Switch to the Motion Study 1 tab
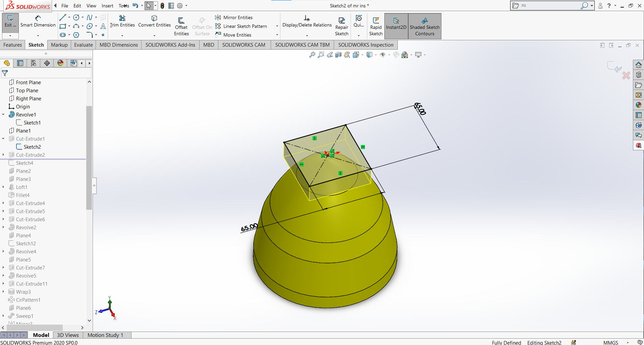The image size is (644, 345). (105, 335)
